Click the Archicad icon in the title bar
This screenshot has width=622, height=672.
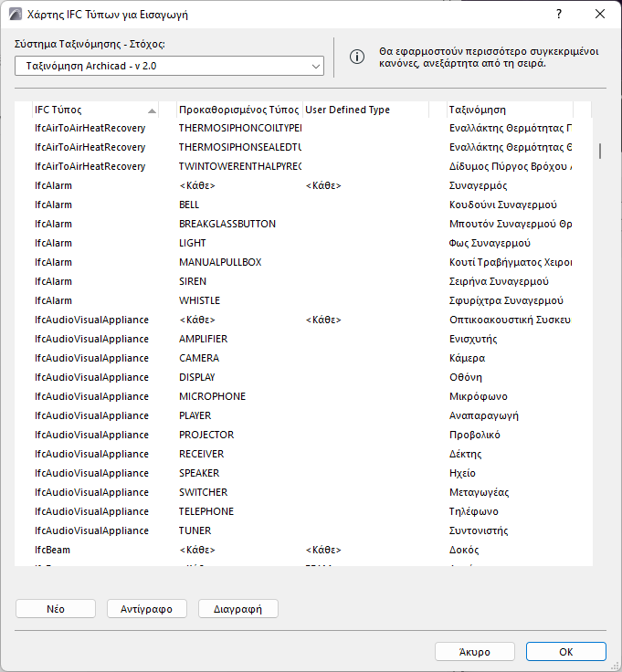[x=15, y=14]
